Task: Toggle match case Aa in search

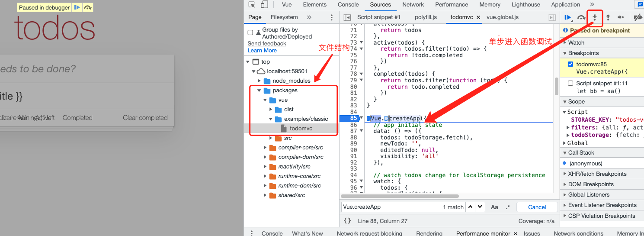Action: pyautogui.click(x=494, y=207)
